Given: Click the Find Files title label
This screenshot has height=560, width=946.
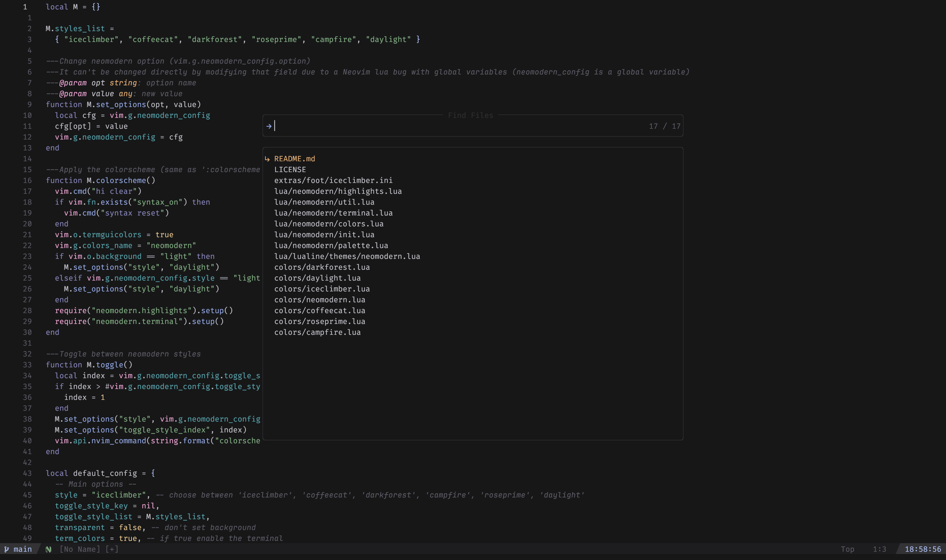Looking at the screenshot, I should [470, 116].
